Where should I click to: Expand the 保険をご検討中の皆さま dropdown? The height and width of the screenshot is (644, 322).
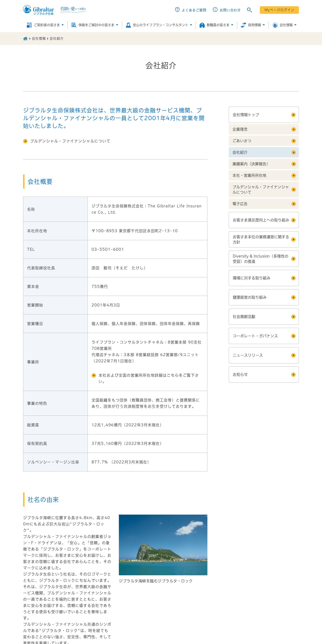click(x=95, y=25)
